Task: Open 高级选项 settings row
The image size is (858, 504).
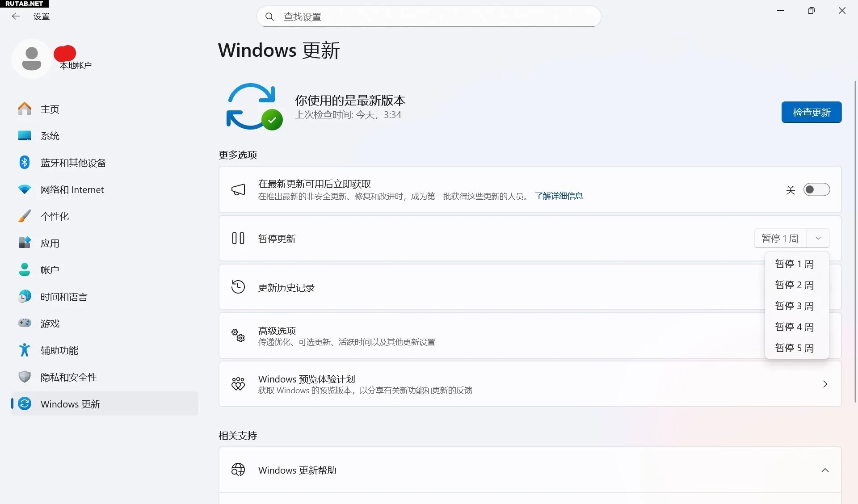Action: click(530, 336)
